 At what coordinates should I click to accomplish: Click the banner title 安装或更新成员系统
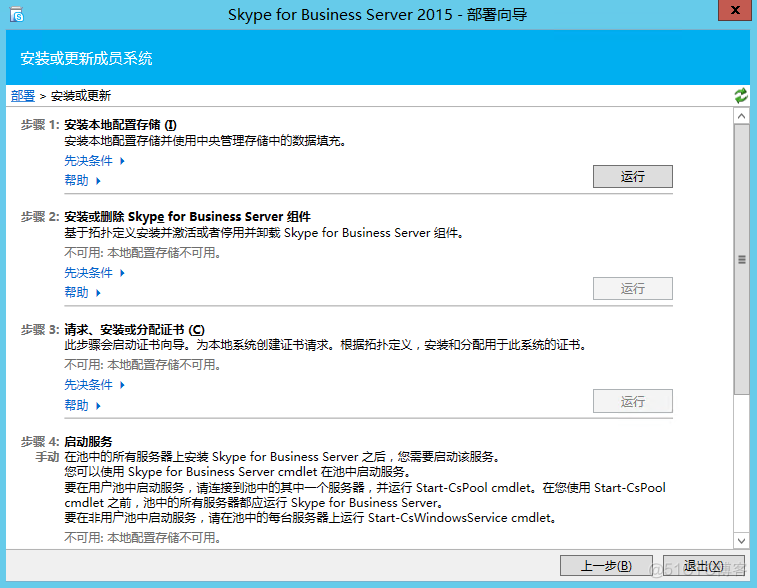click(86, 58)
